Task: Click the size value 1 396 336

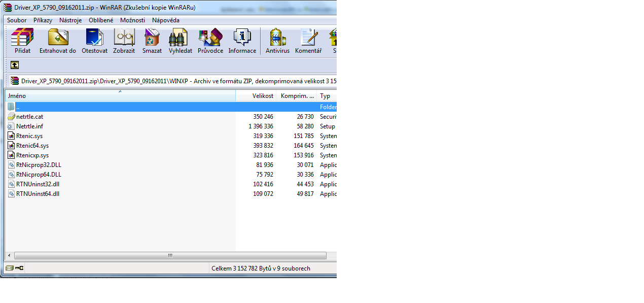Action: point(261,126)
